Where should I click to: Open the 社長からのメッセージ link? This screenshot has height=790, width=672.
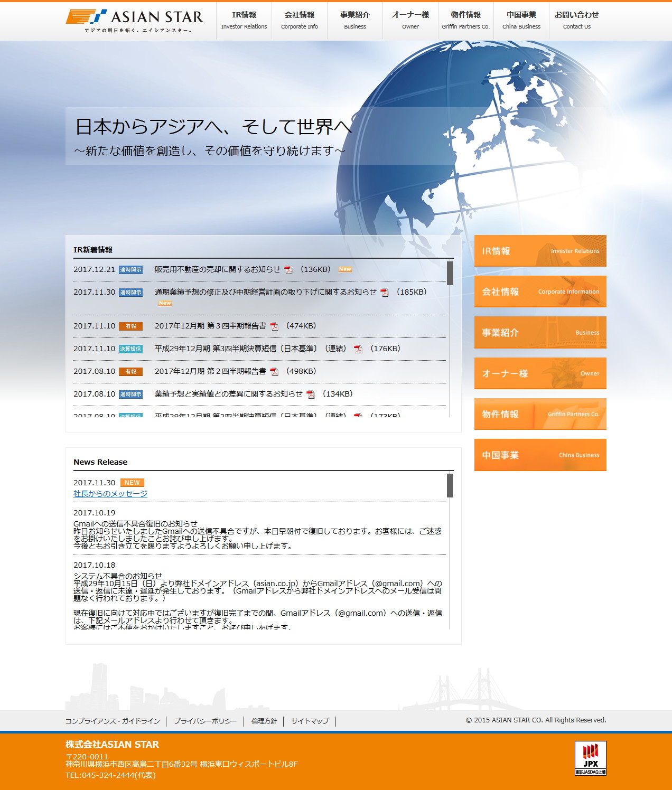tap(110, 494)
